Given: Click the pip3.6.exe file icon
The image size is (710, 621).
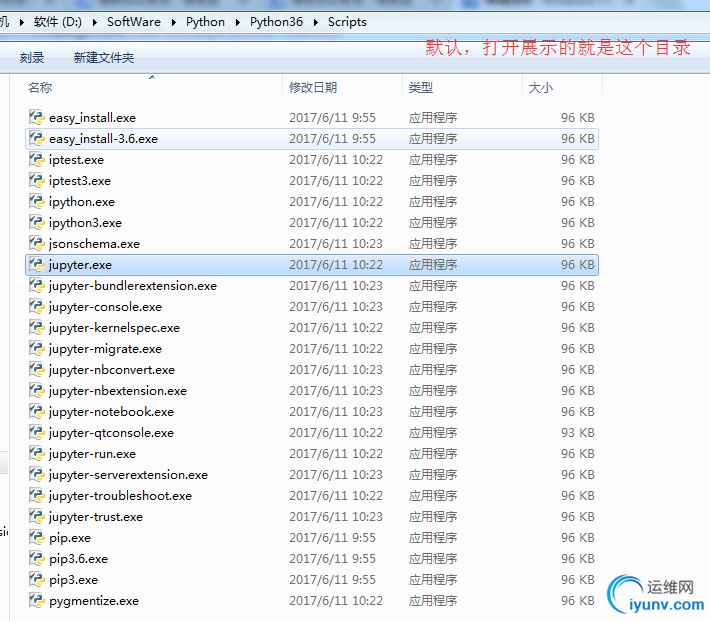Looking at the screenshot, I should 37,558.
